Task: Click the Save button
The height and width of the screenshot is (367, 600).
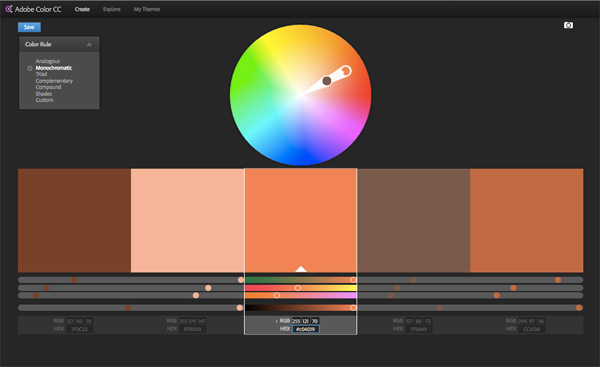Action: [29, 27]
